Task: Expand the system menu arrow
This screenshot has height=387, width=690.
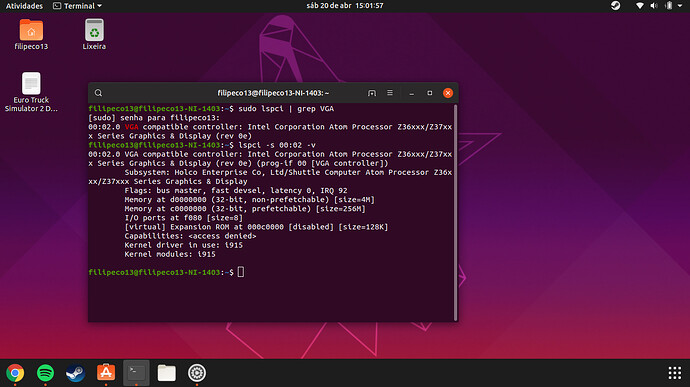Action: click(680, 6)
